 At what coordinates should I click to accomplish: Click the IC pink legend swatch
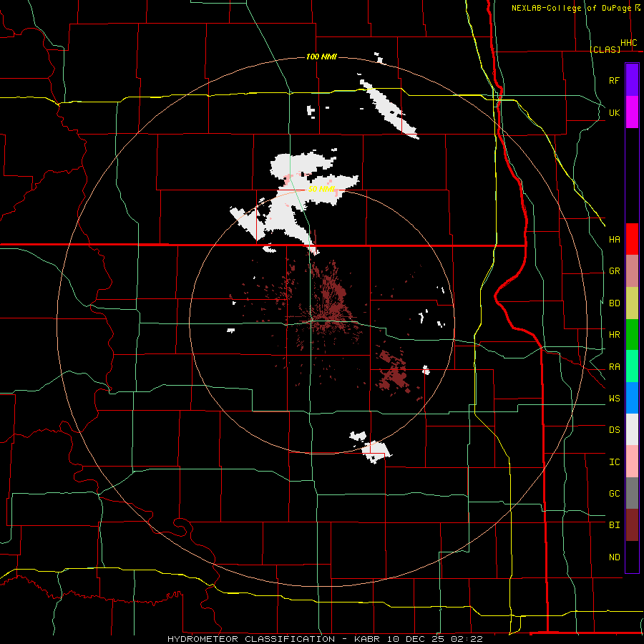(632, 462)
